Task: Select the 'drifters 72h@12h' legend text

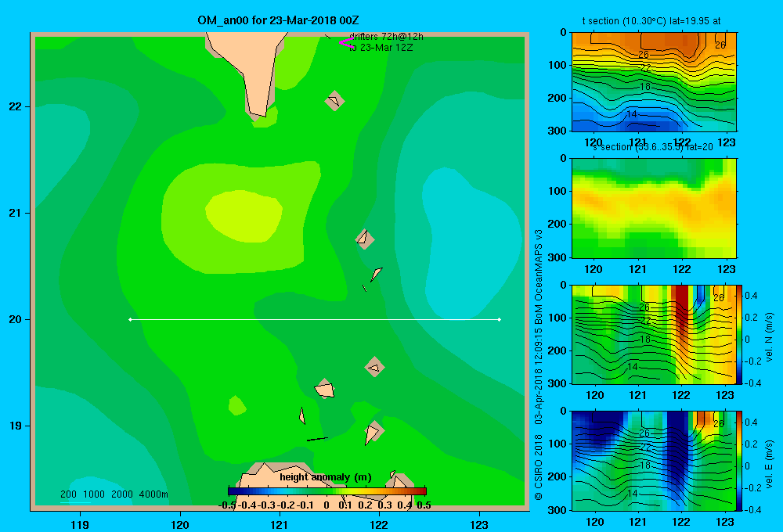Action: [x=386, y=37]
